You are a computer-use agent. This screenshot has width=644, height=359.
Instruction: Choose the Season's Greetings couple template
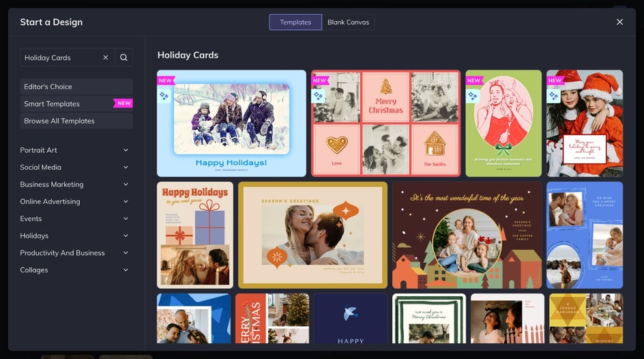312,235
